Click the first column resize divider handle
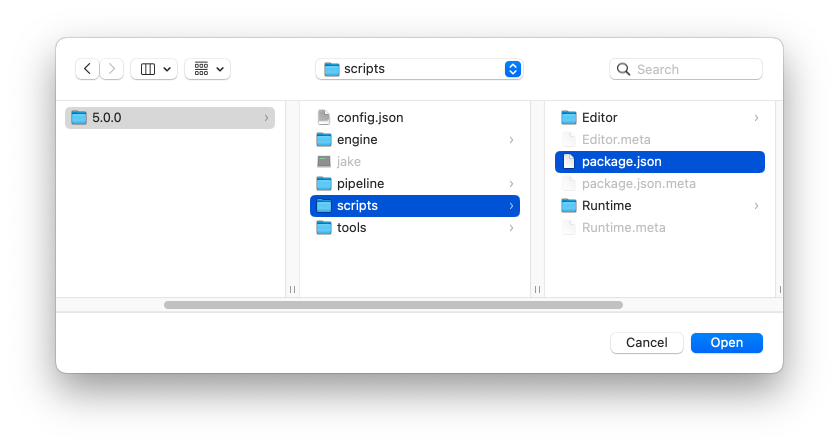This screenshot has height=447, width=839. pyautogui.click(x=292, y=290)
